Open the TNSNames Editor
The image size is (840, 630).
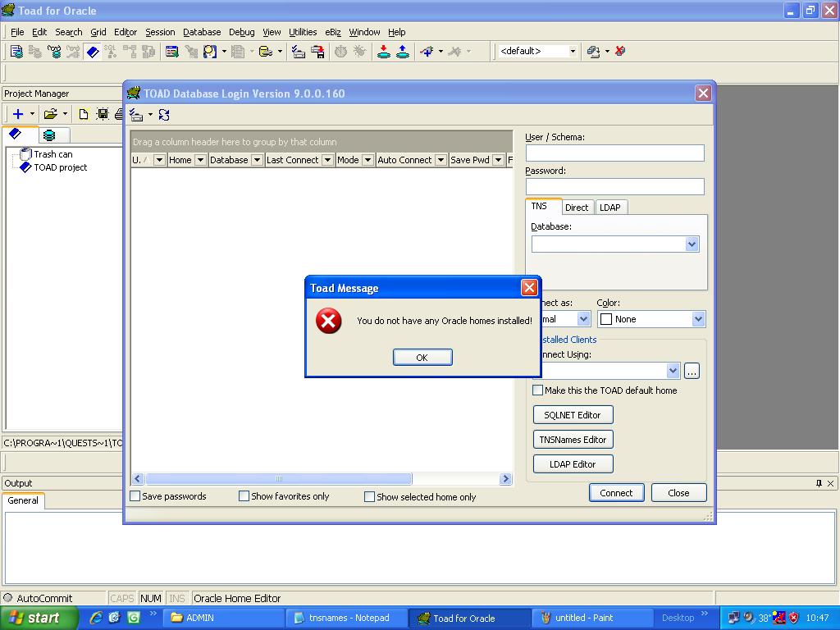573,440
